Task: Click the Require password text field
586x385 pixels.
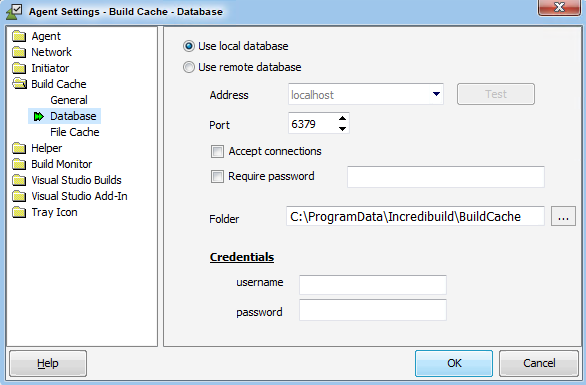Action: [x=445, y=177]
